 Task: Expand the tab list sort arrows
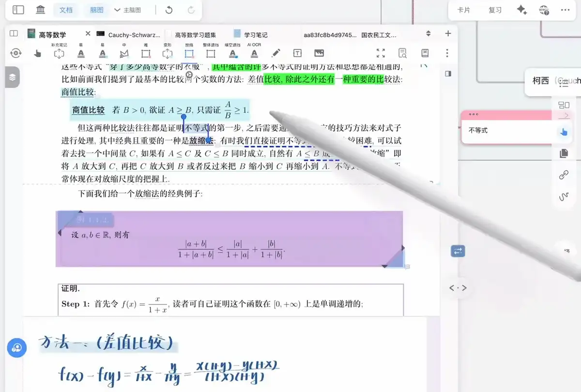[428, 33]
